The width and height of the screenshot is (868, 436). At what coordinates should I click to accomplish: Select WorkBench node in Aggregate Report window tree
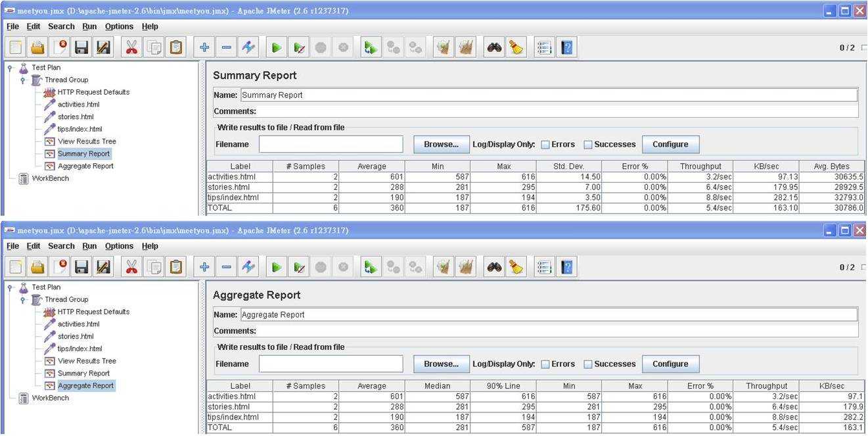[x=50, y=398]
